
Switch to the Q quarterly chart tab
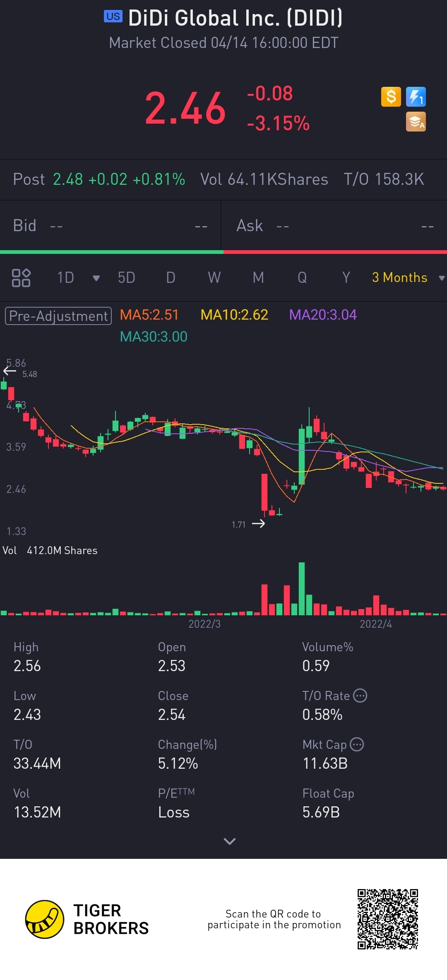click(302, 278)
